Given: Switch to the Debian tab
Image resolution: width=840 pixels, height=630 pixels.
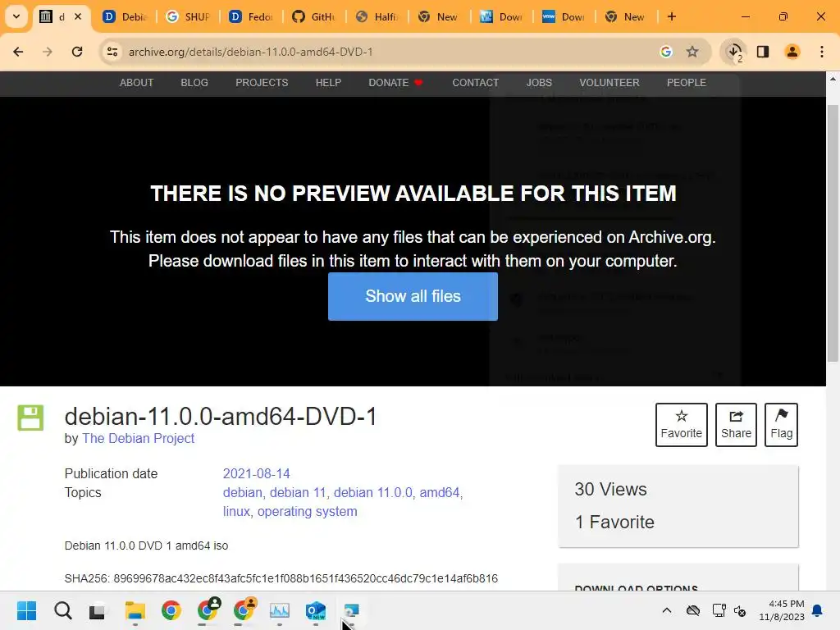Looking at the screenshot, I should 126,16.
